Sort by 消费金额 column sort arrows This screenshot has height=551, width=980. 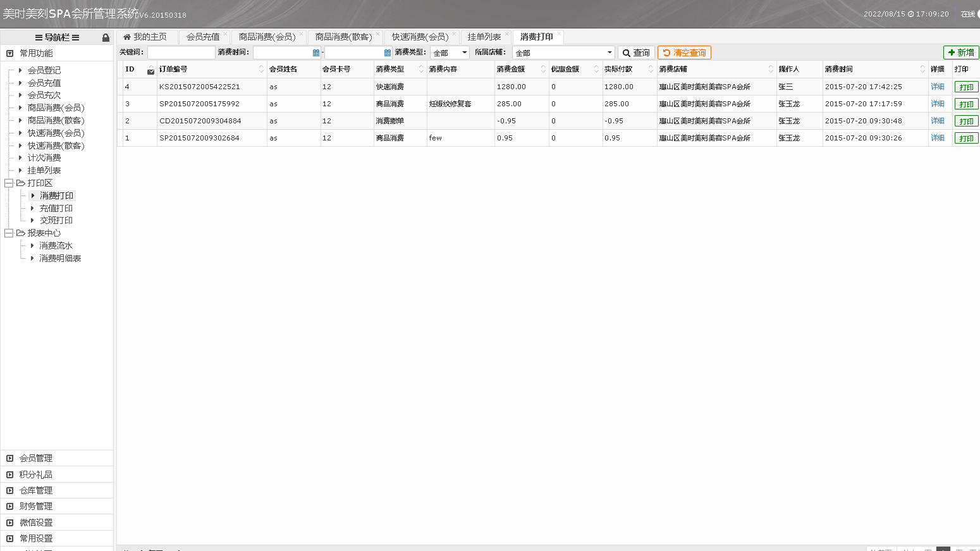(x=543, y=69)
